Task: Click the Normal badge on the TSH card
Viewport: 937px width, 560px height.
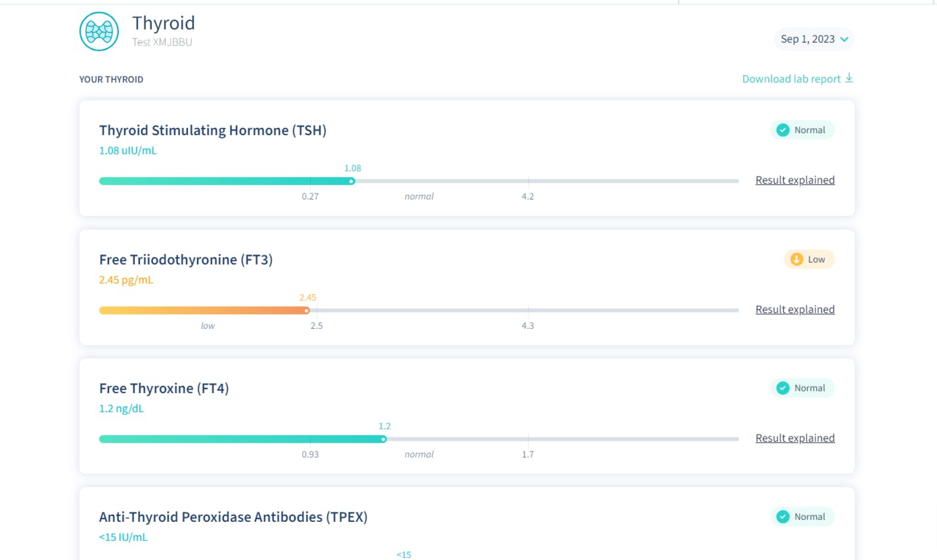Action: coord(802,130)
